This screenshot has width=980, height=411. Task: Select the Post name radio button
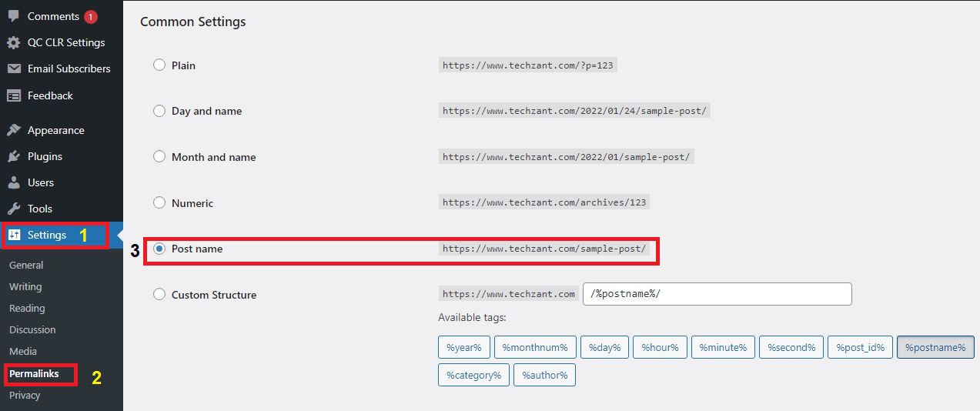(159, 249)
